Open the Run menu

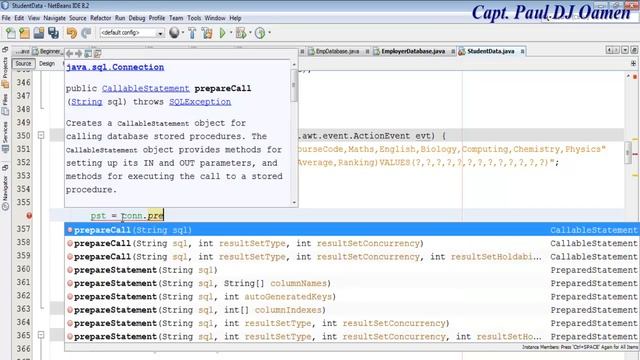(x=120, y=18)
